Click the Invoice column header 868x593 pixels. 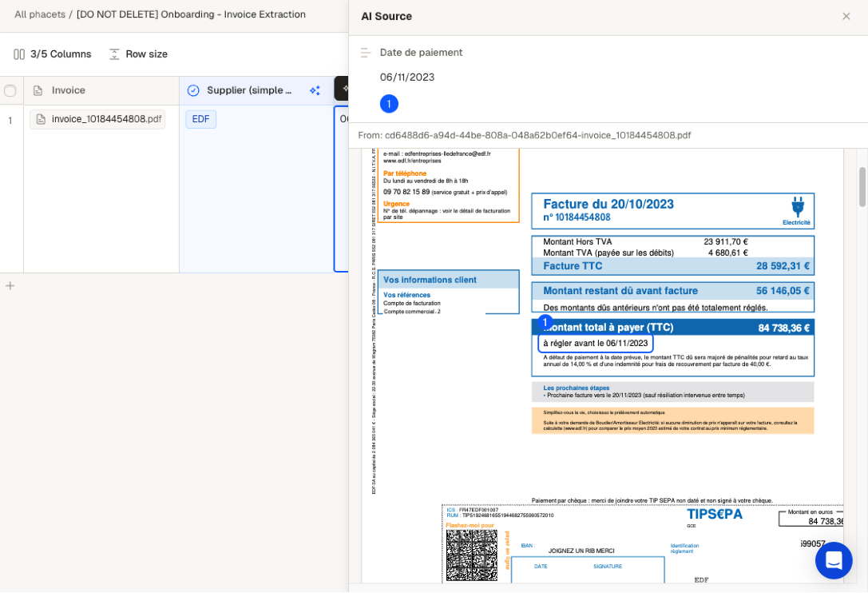pyautogui.click(x=101, y=90)
